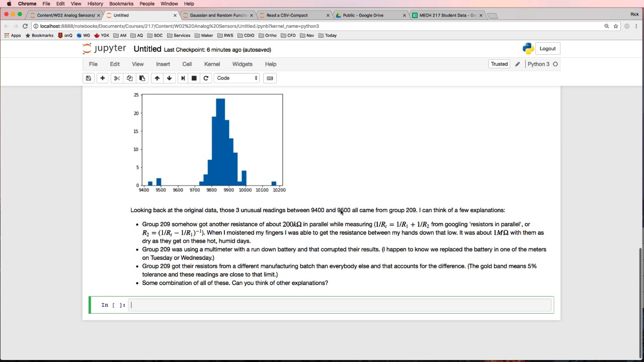Open the SOC bookmarks folder
The image size is (644, 362).
[154, 35]
